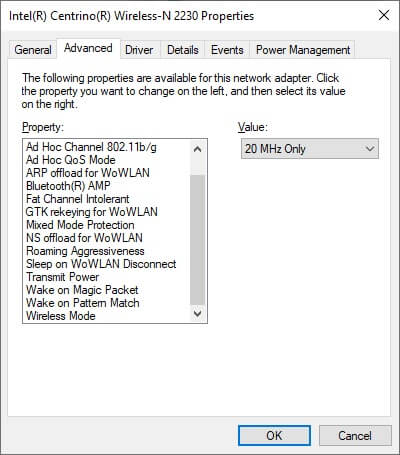The image size is (400, 455).
Task: Open the Events tab
Action: pos(227,50)
